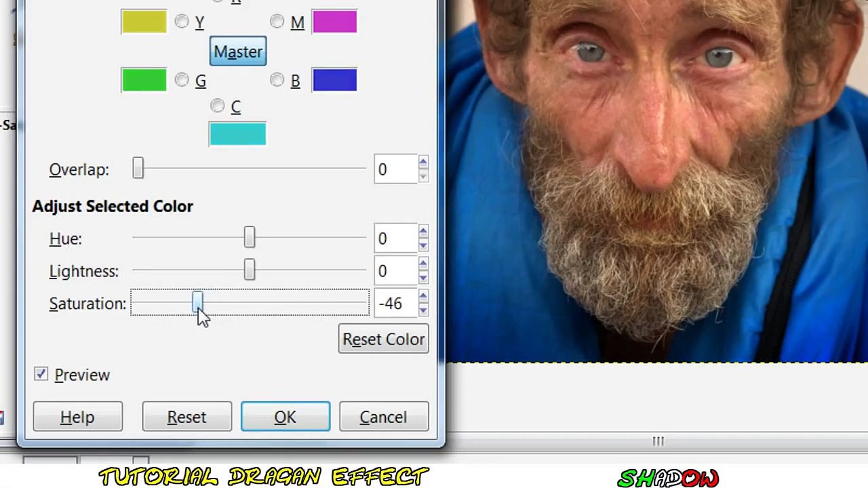Select the B (blue) radio button
This screenshot has height=488, width=868.
(277, 81)
